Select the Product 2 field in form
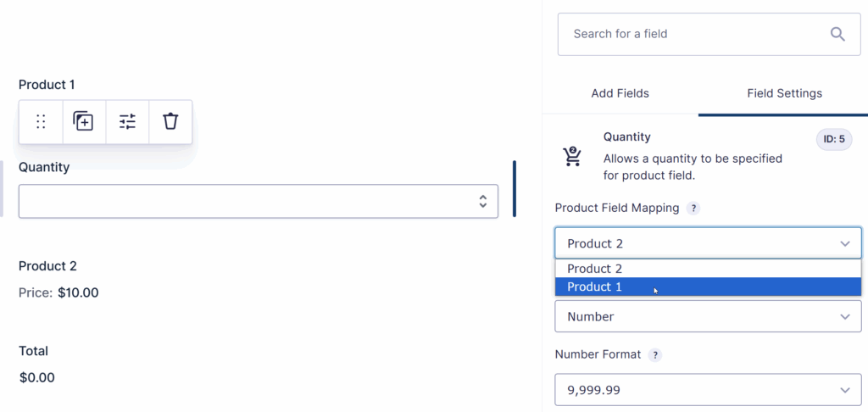Screen dimensions: 868x412 (47, 266)
